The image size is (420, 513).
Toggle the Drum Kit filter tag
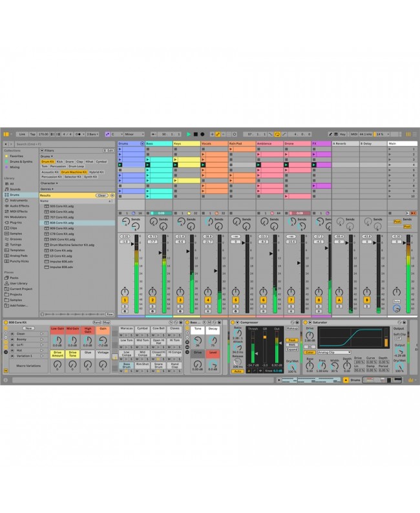[48, 162]
